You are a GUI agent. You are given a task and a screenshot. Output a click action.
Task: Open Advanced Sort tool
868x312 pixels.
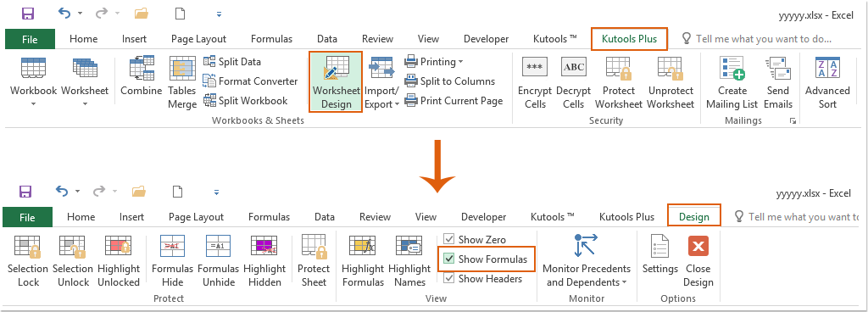(827, 83)
